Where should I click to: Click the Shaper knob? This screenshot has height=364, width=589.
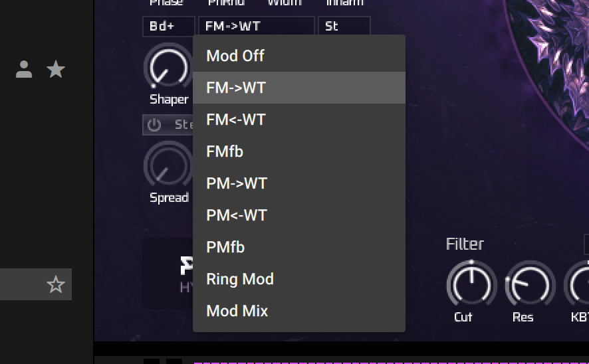pyautogui.click(x=168, y=68)
